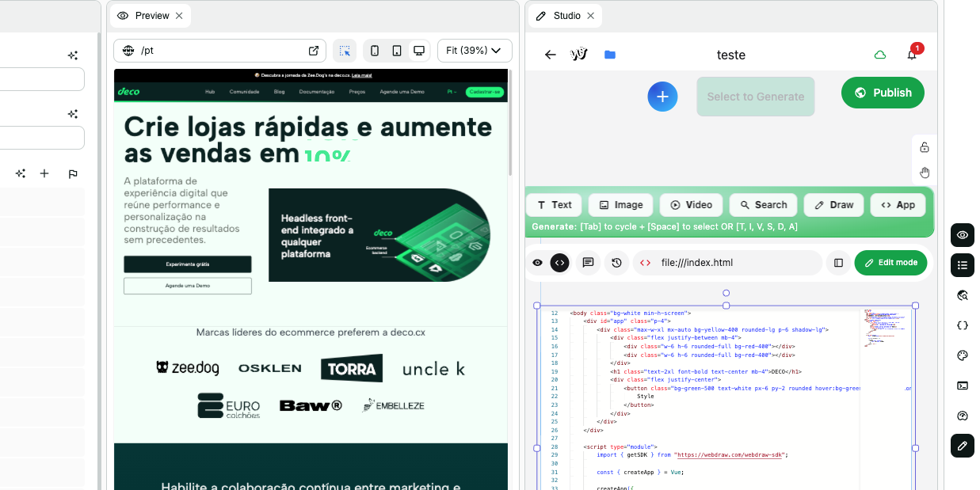
Task: Open the App generation tool
Action: [x=898, y=204]
